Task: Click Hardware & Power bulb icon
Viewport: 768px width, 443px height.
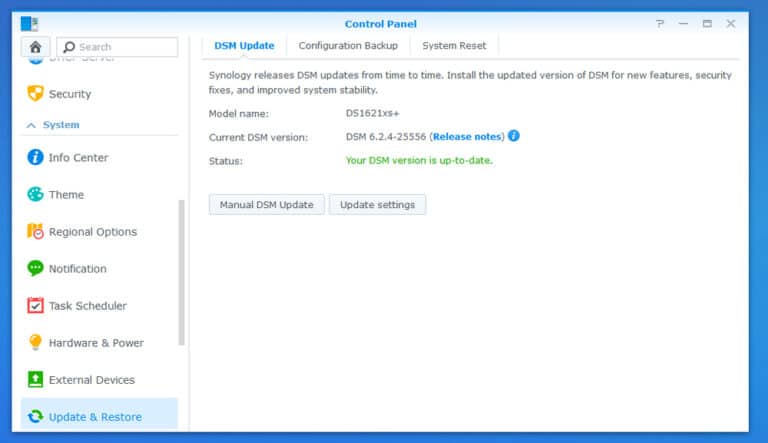Action: click(35, 343)
